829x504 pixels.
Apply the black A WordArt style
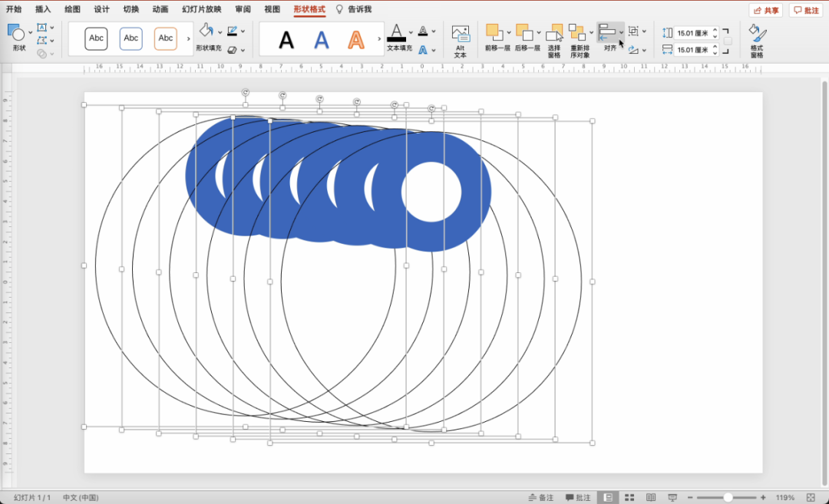click(286, 40)
